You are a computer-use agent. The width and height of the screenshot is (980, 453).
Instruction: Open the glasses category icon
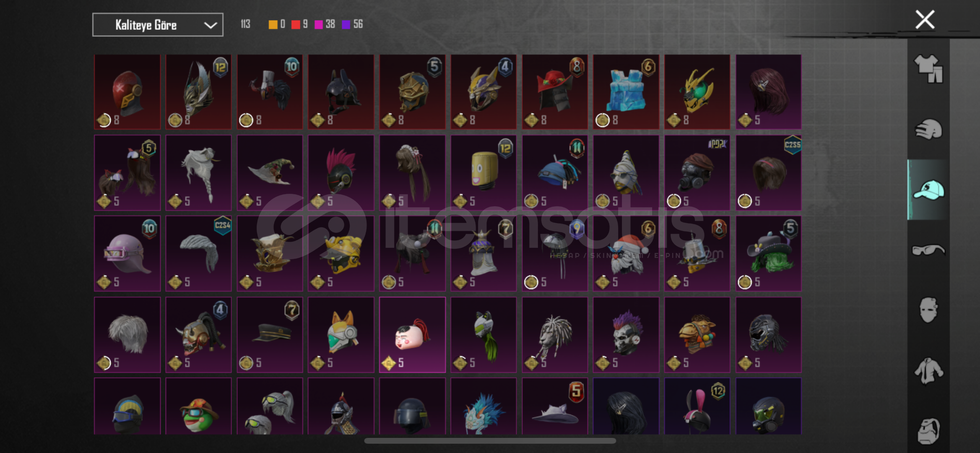[x=928, y=250]
